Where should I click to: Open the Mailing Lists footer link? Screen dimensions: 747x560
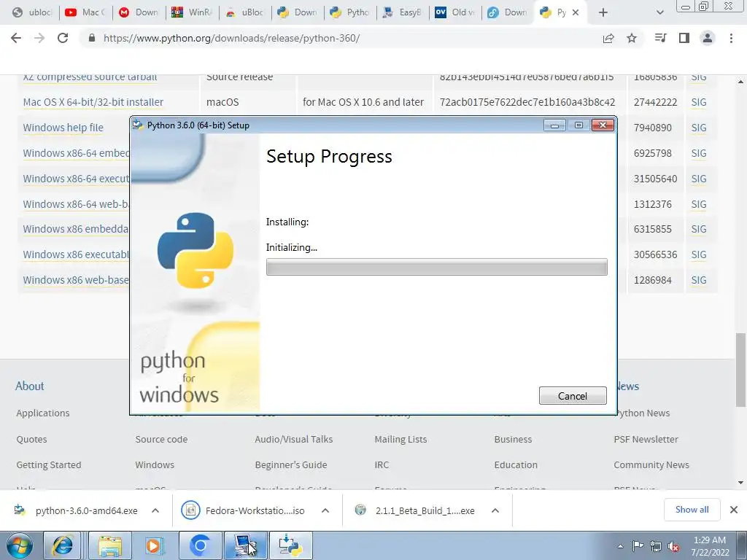(x=400, y=440)
